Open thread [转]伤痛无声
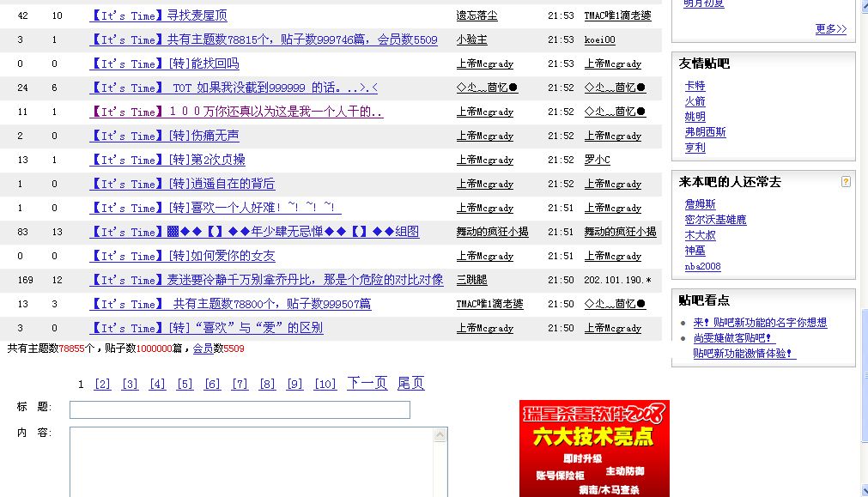 [164, 136]
